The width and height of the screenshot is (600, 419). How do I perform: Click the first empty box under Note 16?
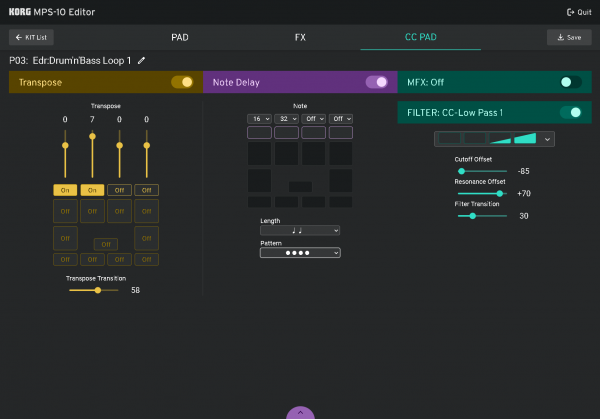(259, 133)
